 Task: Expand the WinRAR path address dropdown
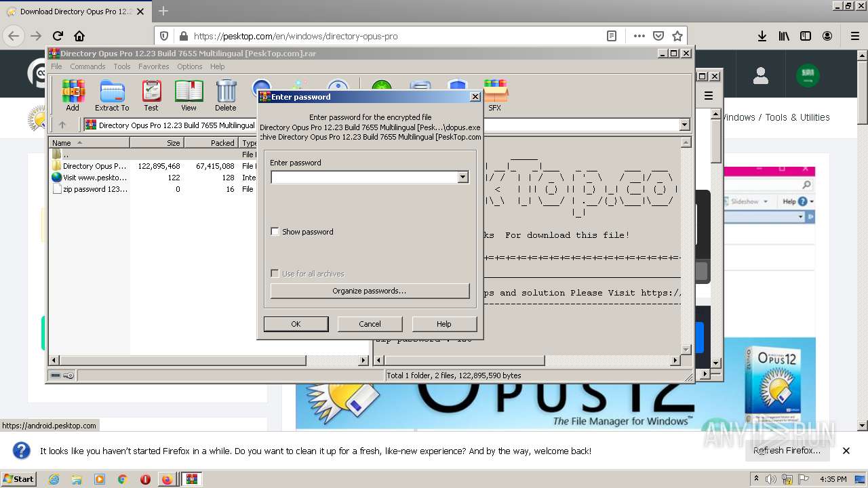(x=684, y=125)
